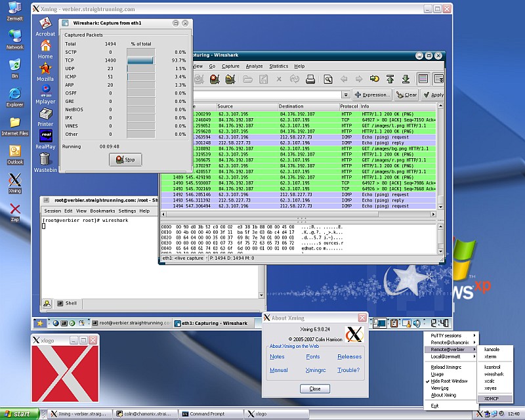Viewport: 525px width, 420px height.
Task: Switch to Command Prompt taskbar button
Action: pos(211,414)
